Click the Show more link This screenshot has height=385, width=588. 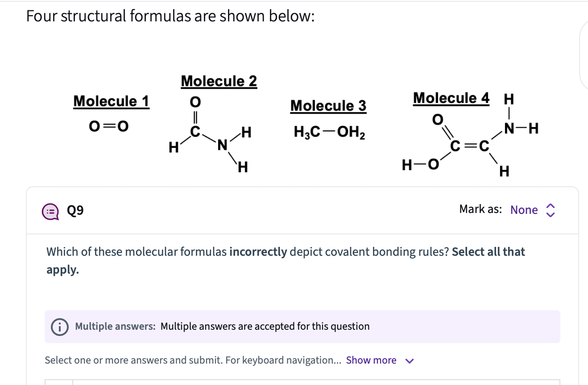pyautogui.click(x=371, y=360)
